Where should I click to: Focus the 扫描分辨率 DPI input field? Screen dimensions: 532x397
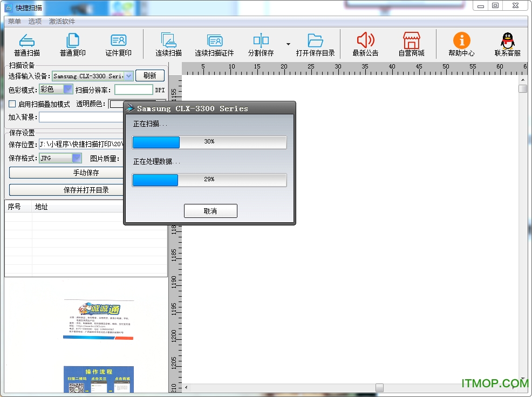[134, 90]
